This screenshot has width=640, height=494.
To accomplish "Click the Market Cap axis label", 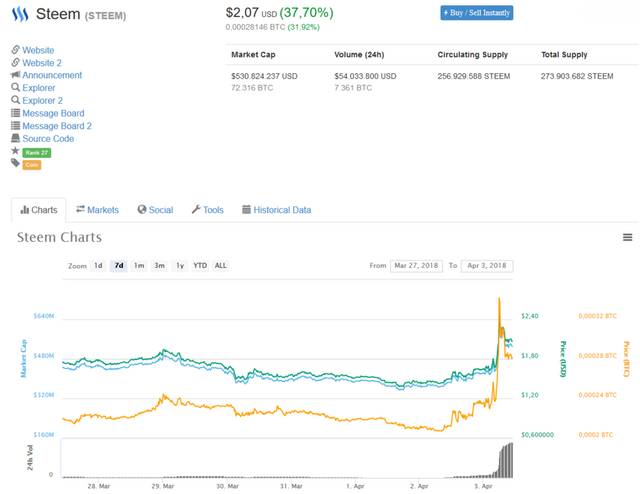I will (24, 358).
